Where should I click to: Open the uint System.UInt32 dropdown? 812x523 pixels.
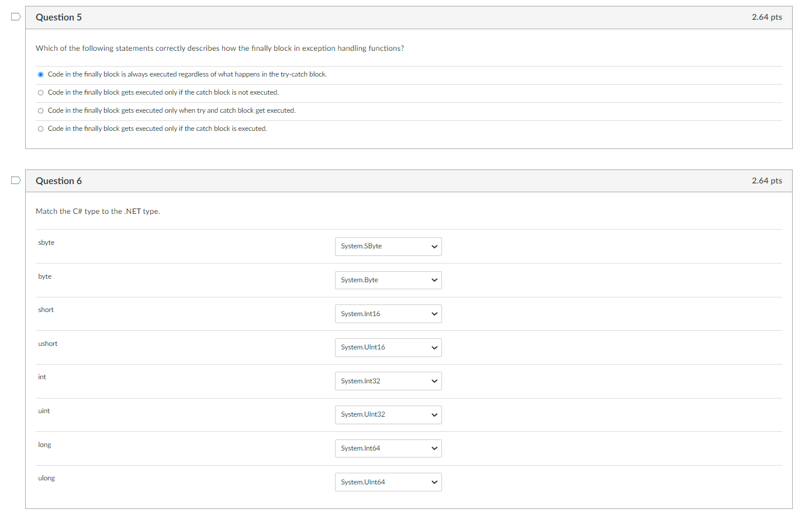[x=388, y=414]
